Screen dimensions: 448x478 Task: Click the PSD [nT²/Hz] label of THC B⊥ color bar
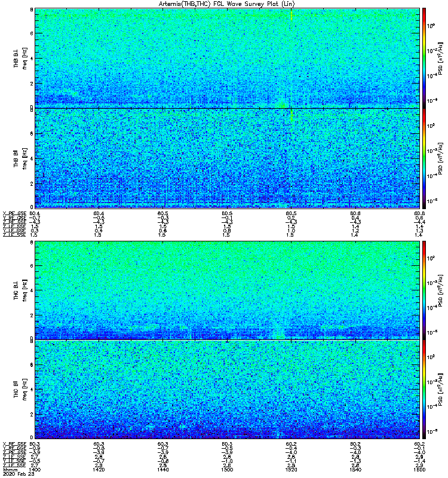(x=440, y=290)
